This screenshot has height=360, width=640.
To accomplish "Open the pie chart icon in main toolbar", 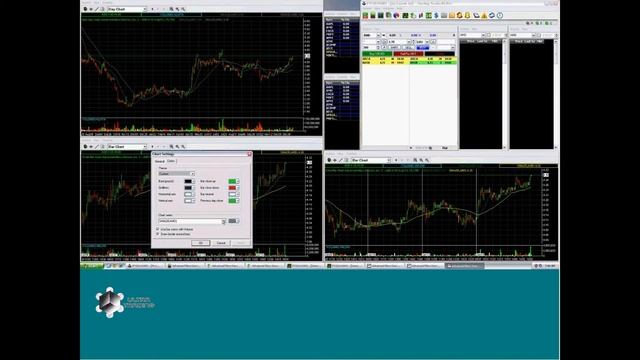I will 396,16.
